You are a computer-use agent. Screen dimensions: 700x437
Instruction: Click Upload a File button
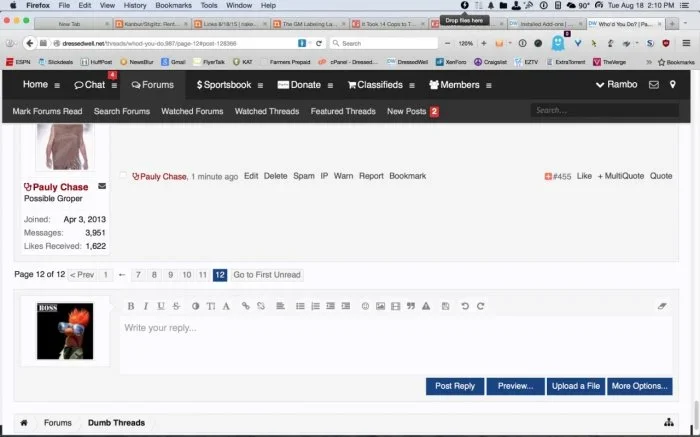click(576, 386)
